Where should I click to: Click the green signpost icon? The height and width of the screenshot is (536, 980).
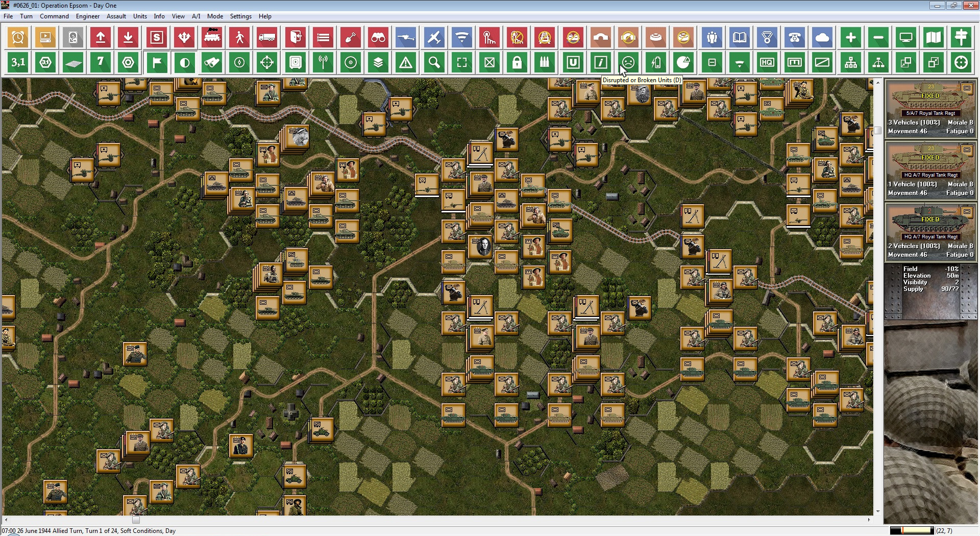click(x=961, y=37)
